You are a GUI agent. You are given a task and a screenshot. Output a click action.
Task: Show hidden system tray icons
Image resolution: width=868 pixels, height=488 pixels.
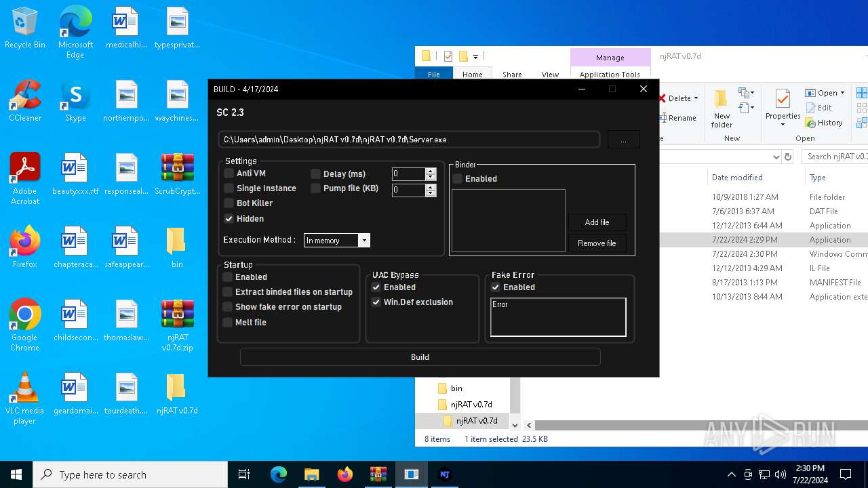(x=731, y=474)
